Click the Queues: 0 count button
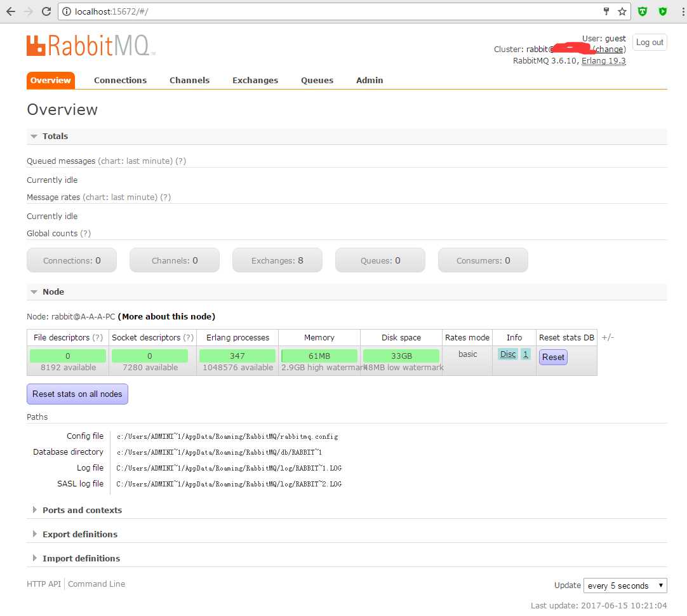 point(380,260)
